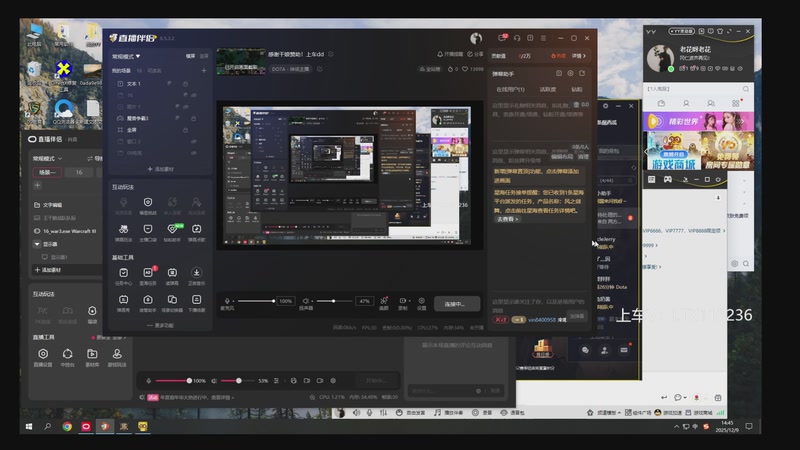Mute the microphone in the back window bar
This screenshot has height=450, width=800.
148,381
